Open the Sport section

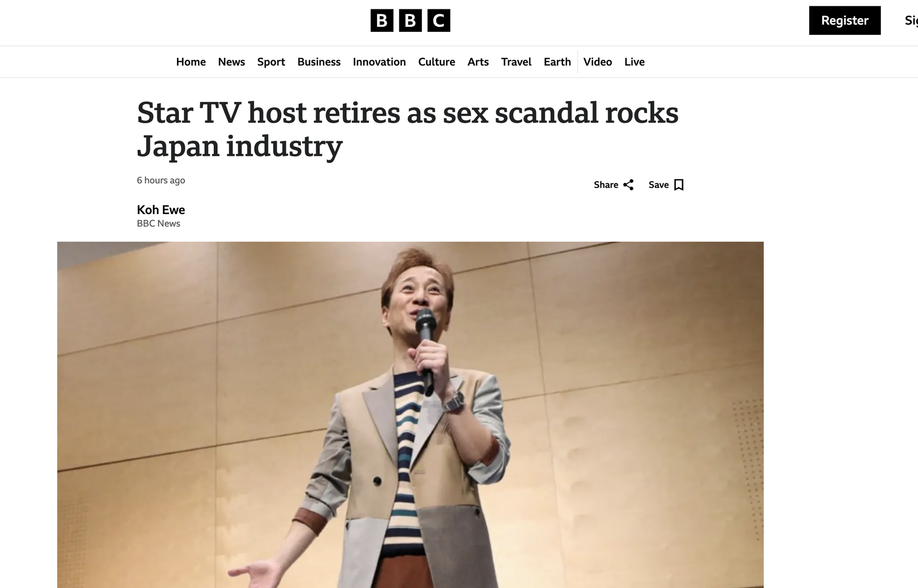tap(271, 62)
